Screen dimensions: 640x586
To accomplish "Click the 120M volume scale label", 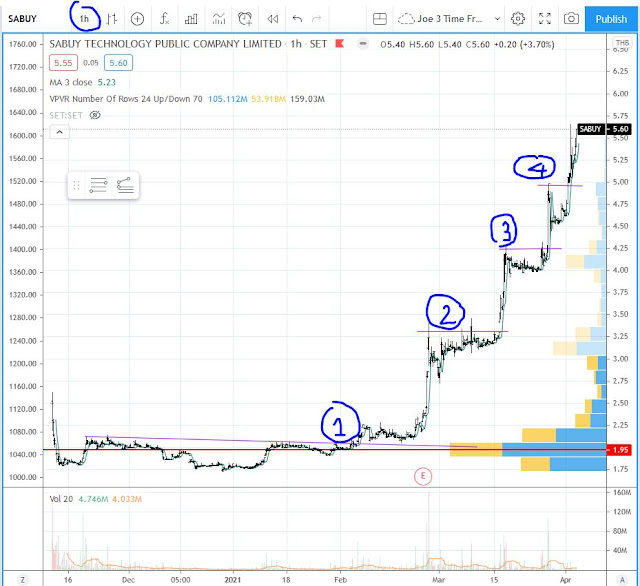I will pos(622,512).
